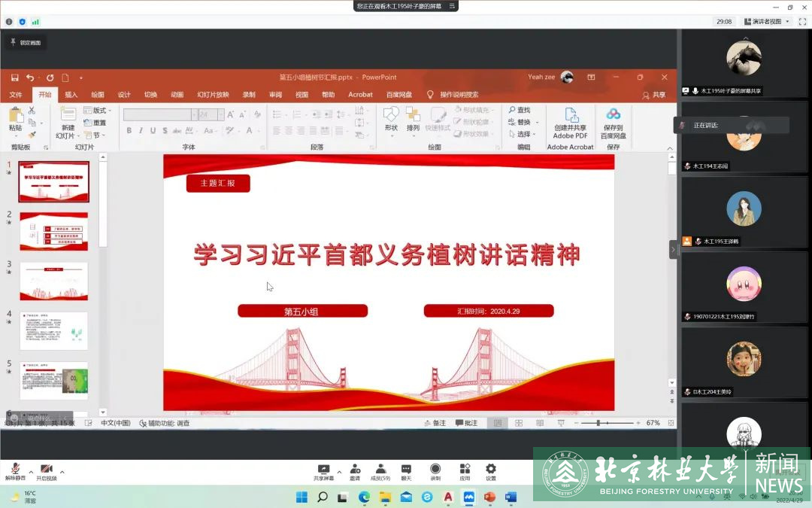Open meeting 设置 gear icon

pyautogui.click(x=490, y=469)
